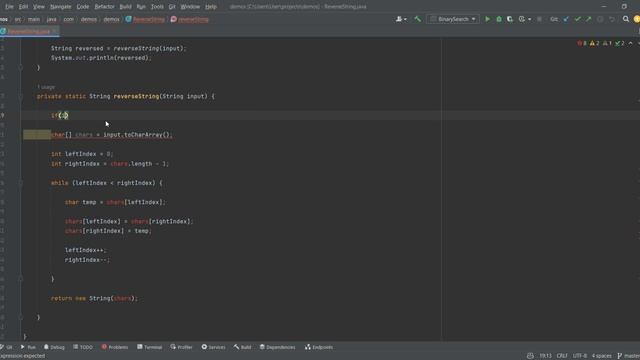Screen dimensions: 640x360
Task: Open the Run tool window button
Action: click(28, 347)
